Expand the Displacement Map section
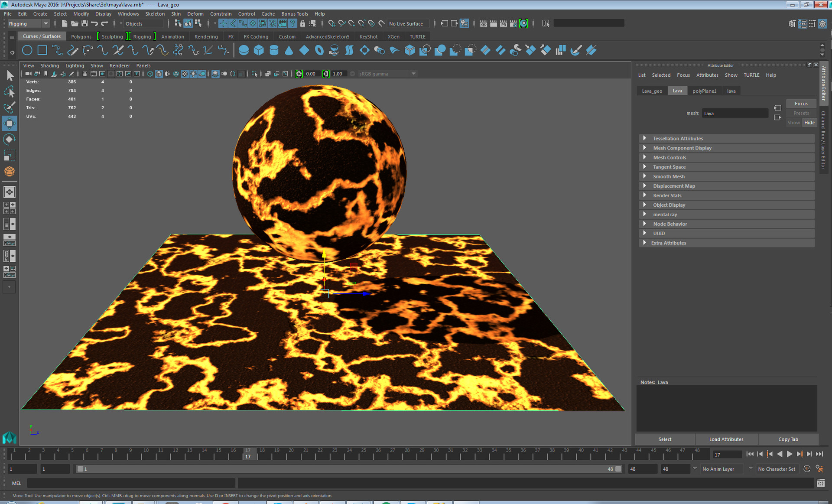This screenshot has height=504, width=832. pos(674,185)
